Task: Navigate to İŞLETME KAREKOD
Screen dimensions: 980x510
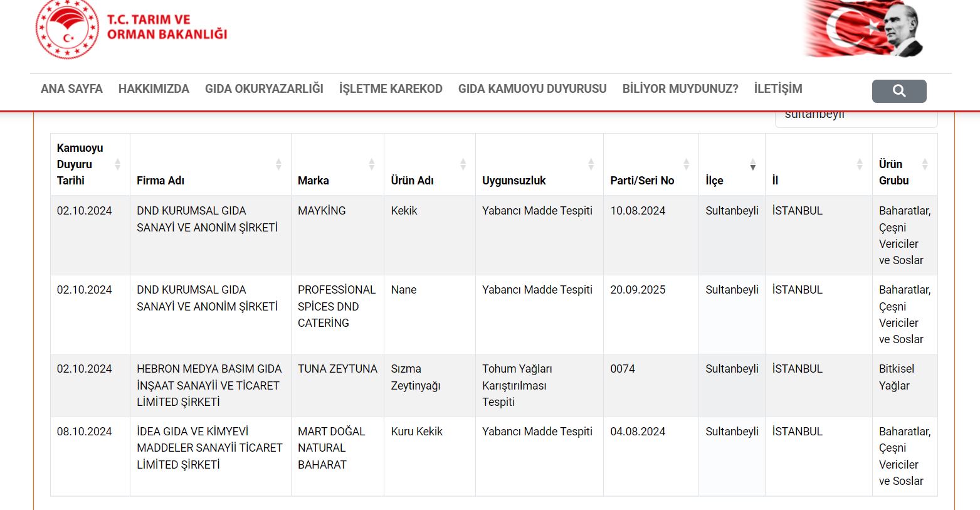Action: coord(391,89)
